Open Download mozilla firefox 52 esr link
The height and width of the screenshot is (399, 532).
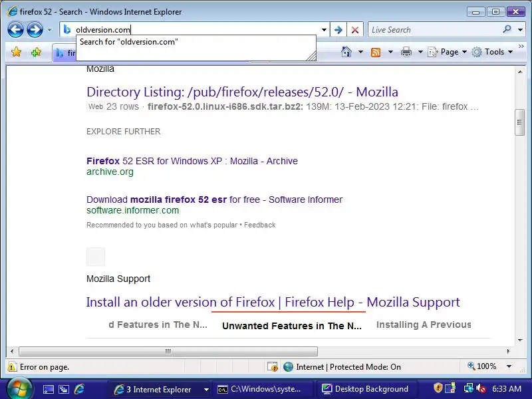[214, 199]
